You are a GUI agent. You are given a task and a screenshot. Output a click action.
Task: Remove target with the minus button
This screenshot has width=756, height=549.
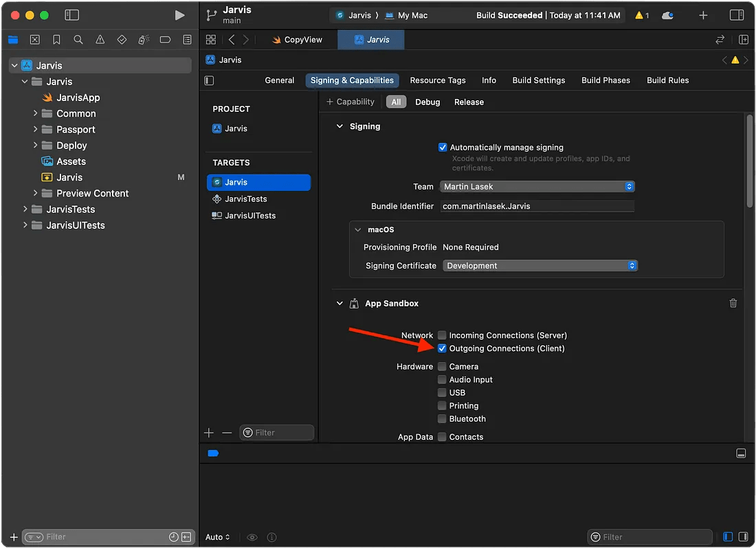[227, 433]
